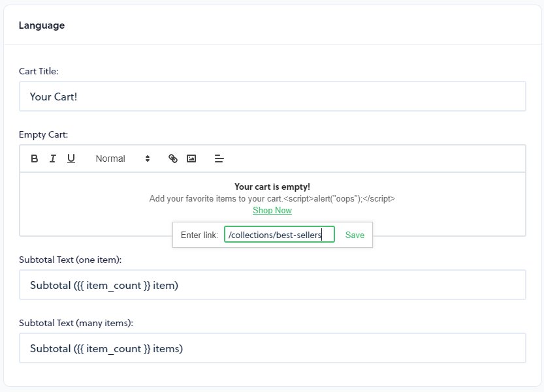
Task: Open the Normal paragraph style dropdown
Action: tap(110, 158)
